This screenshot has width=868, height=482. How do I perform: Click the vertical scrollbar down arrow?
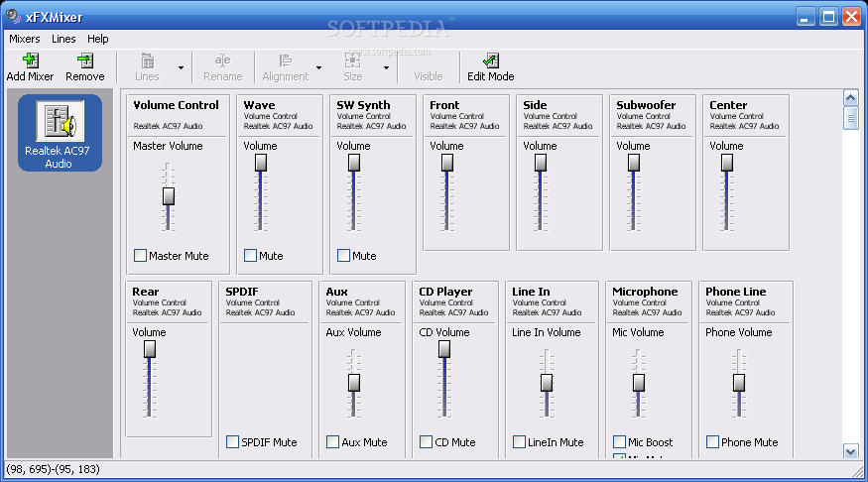click(851, 451)
